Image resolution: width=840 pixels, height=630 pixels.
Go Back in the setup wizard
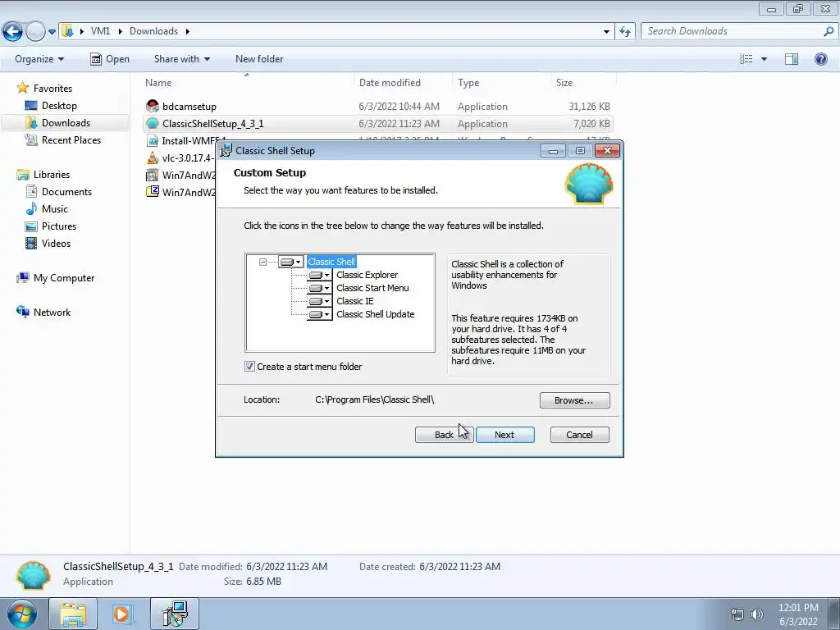point(444,435)
